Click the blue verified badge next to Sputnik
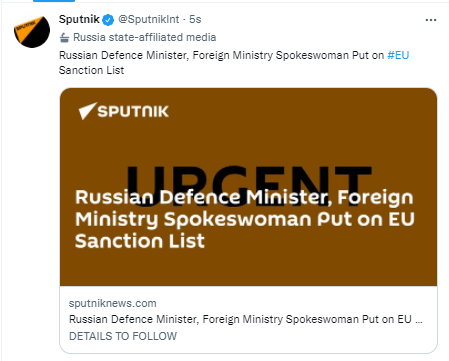 point(108,20)
